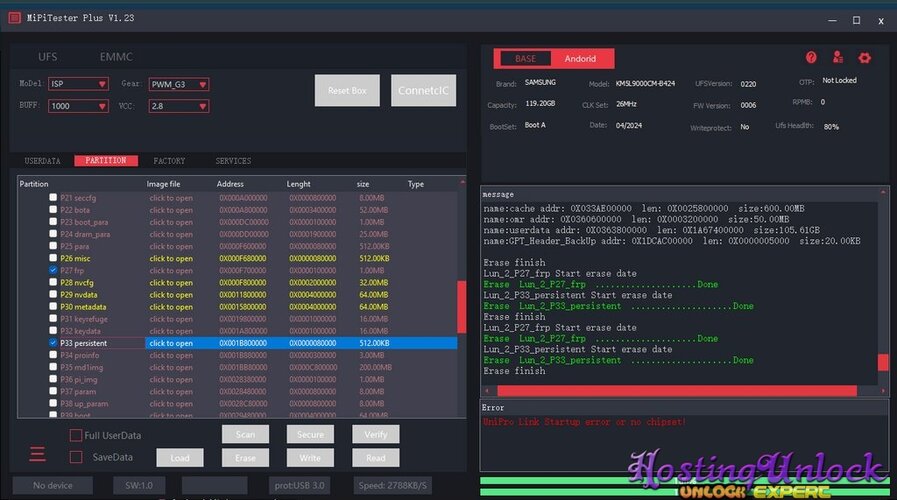Enable the Full UserData checkbox
This screenshot has height=500, width=897.
[x=76, y=435]
